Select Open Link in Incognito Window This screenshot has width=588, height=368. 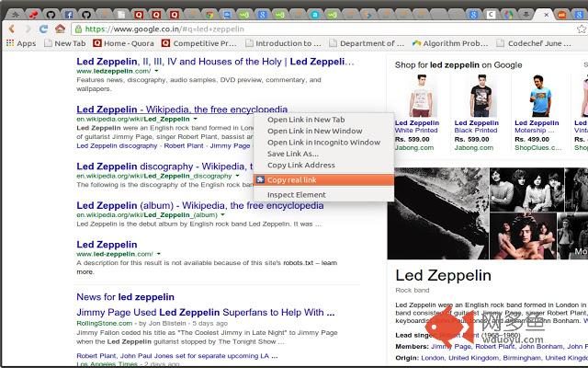pos(323,143)
